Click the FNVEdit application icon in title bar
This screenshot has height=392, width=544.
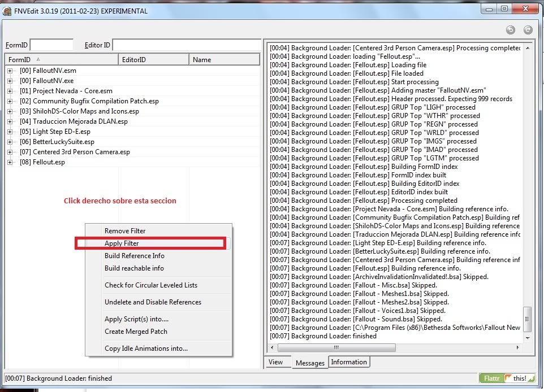tap(7, 11)
